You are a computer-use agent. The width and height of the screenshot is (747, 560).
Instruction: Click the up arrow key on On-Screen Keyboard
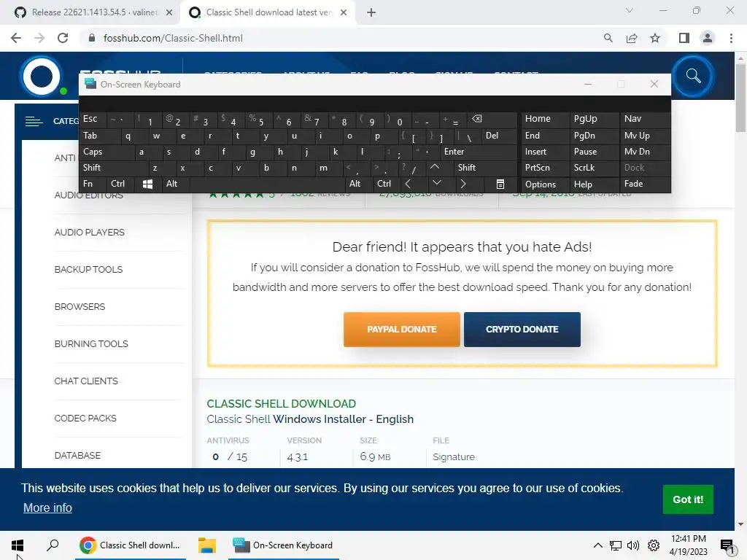point(435,167)
